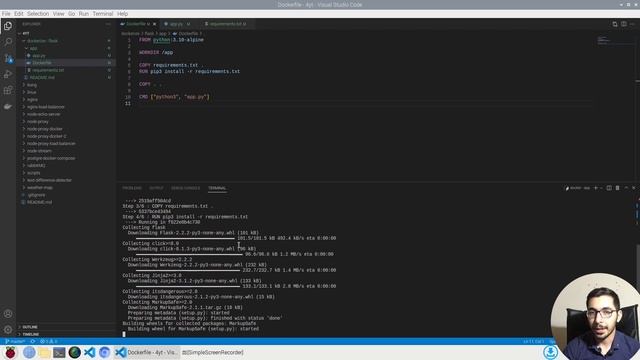Image resolution: width=640 pixels, height=360 pixels.
Task: Switch to the Problems panel tab
Action: click(132, 188)
